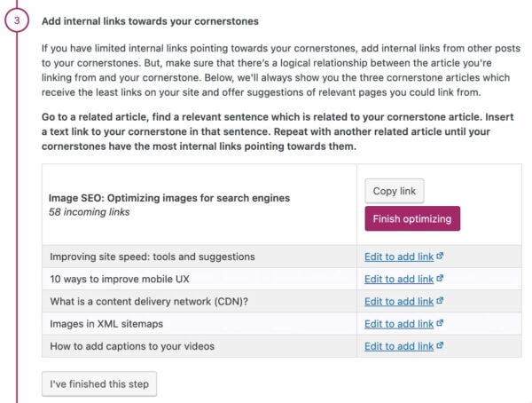Click external-link icon in the CDN row
Screen dimensions: 532x403
[x=440, y=301]
